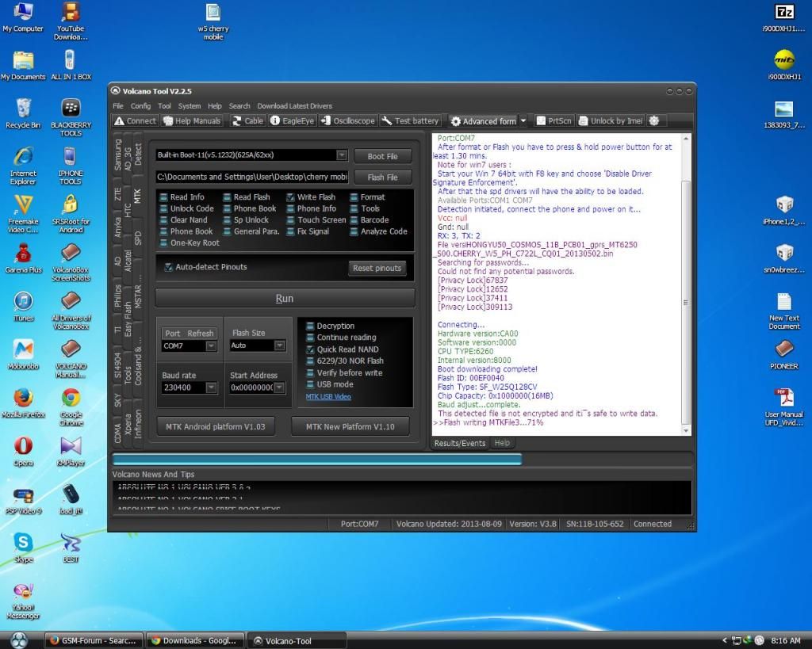The height and width of the screenshot is (649, 812).
Task: Click the gear icon after Unlock by Imei
Action: 654,120
